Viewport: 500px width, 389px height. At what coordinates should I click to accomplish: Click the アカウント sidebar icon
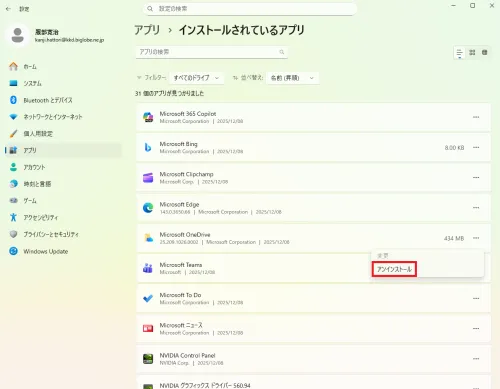click(x=13, y=167)
